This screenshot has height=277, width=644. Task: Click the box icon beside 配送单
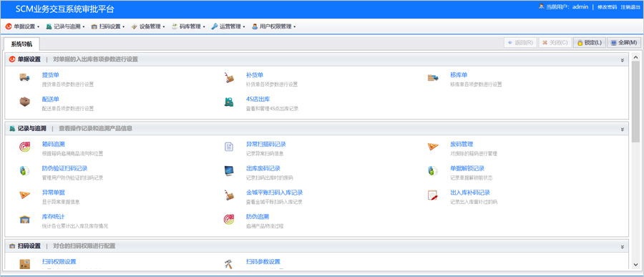(x=24, y=102)
